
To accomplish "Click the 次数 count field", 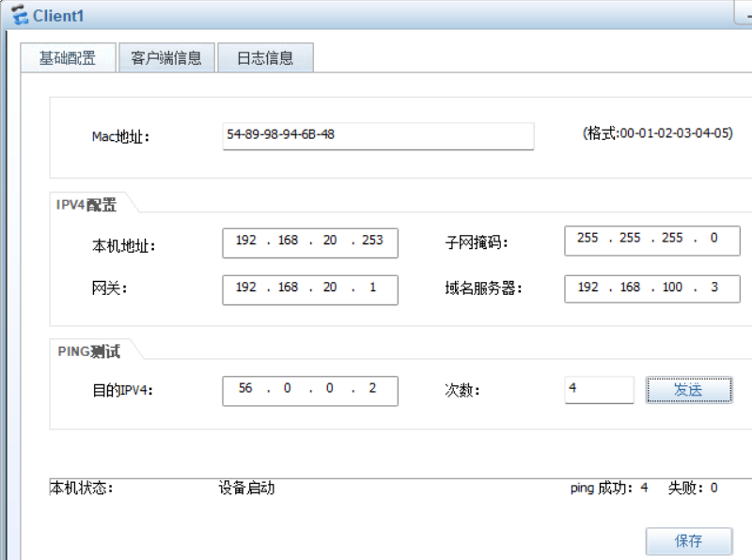I will [599, 390].
